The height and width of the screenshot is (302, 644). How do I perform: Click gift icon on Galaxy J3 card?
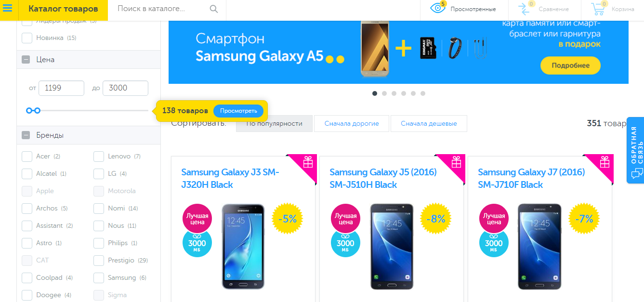308,162
